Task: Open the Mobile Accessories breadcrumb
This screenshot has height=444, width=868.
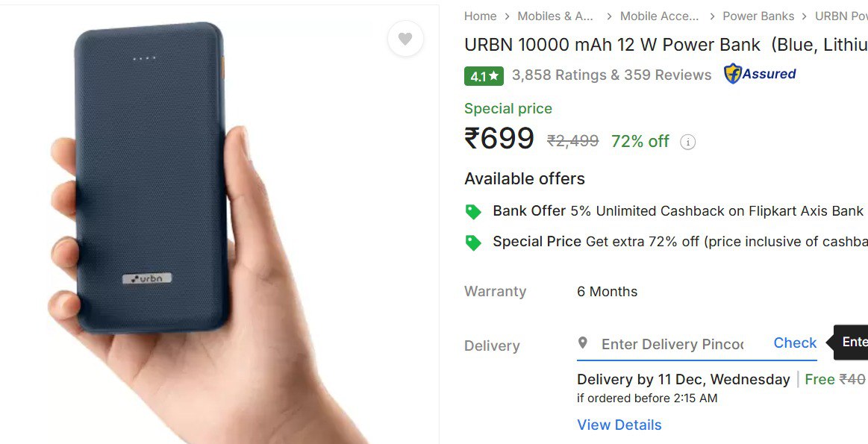Action: pyautogui.click(x=659, y=16)
